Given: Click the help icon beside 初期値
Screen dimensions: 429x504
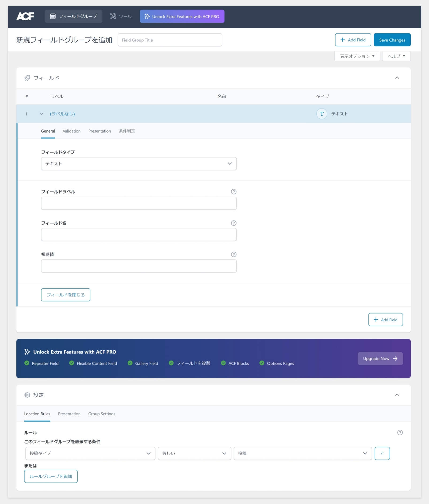Looking at the screenshot, I should [x=233, y=254].
